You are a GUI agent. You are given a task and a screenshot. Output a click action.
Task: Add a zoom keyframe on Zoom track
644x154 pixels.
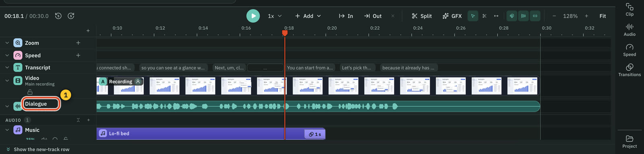click(78, 43)
